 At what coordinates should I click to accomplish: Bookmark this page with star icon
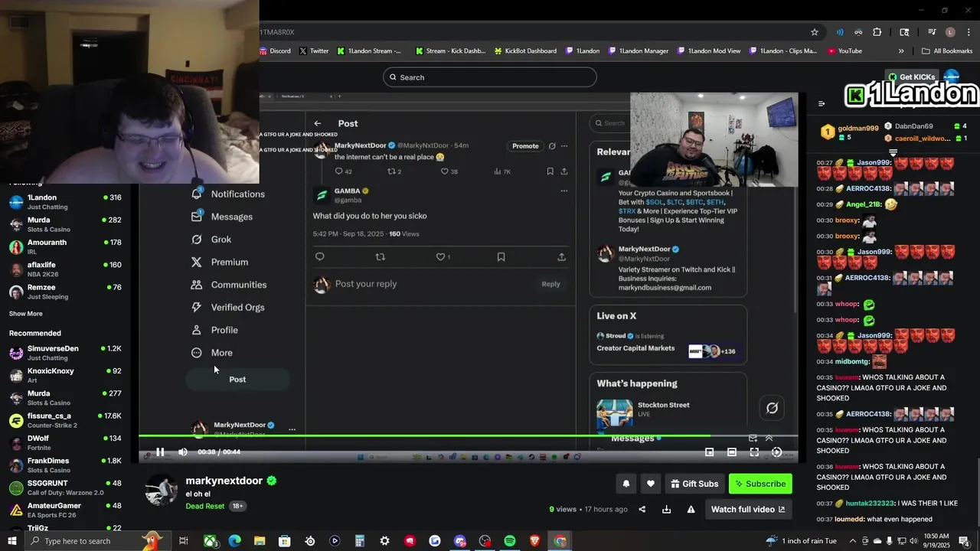[815, 32]
